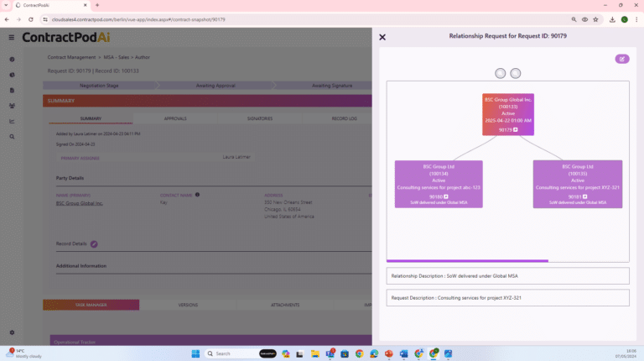The image size is (644, 361).
Task: Open the search icon in left sidebar
Action: (12, 137)
